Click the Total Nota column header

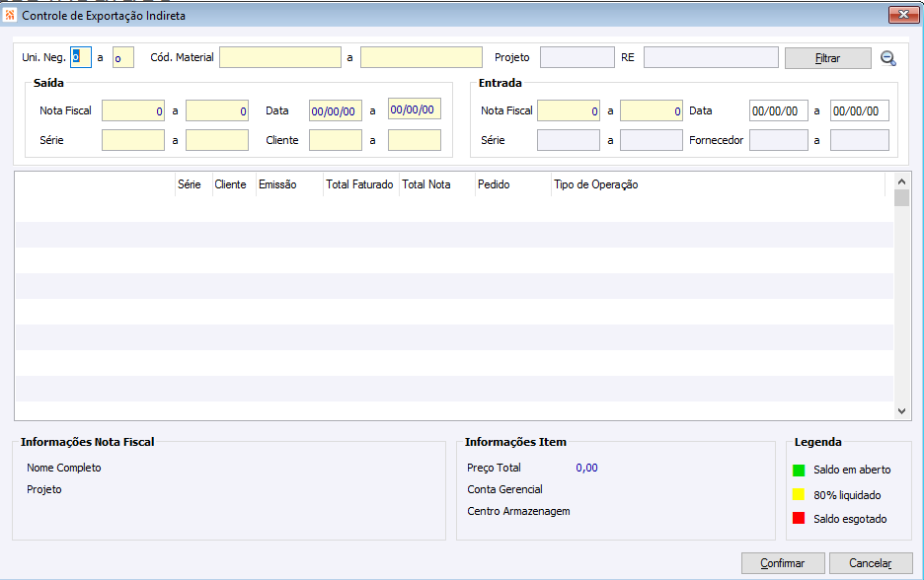coord(437,184)
